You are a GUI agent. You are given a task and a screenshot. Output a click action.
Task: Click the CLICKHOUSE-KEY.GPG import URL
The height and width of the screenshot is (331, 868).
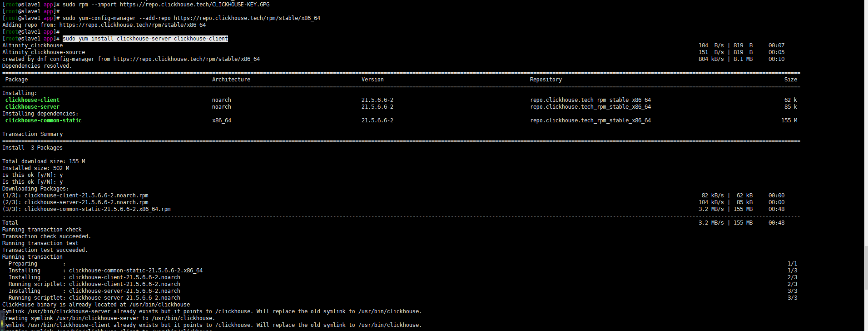pyautogui.click(x=194, y=5)
